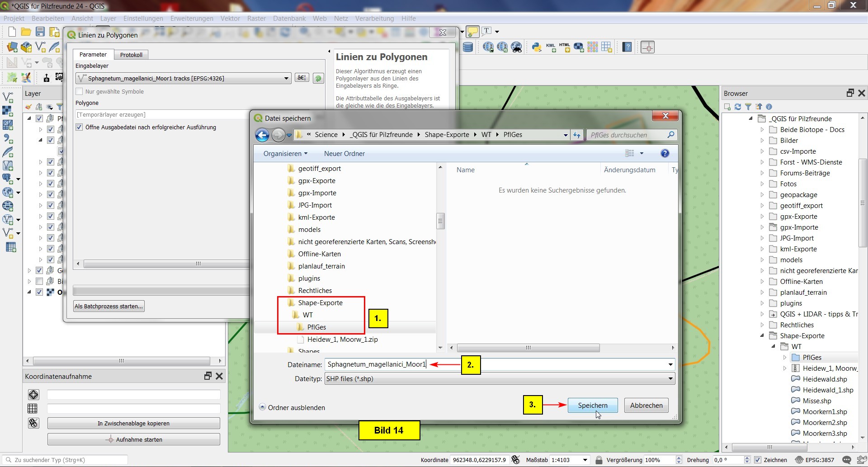Click the Speichern button
The image size is (868, 467).
point(592,406)
